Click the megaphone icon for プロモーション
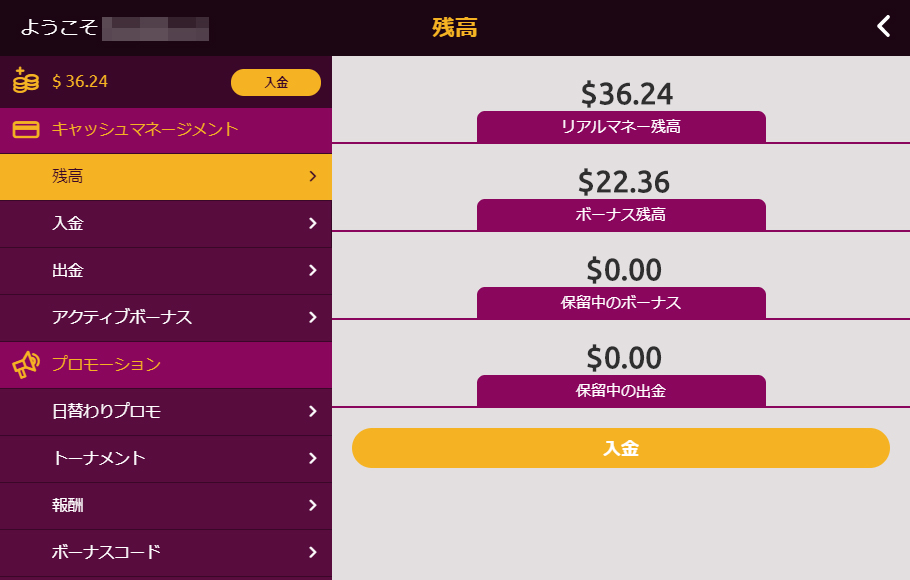Viewport: 910px width, 580px height. click(x=26, y=365)
